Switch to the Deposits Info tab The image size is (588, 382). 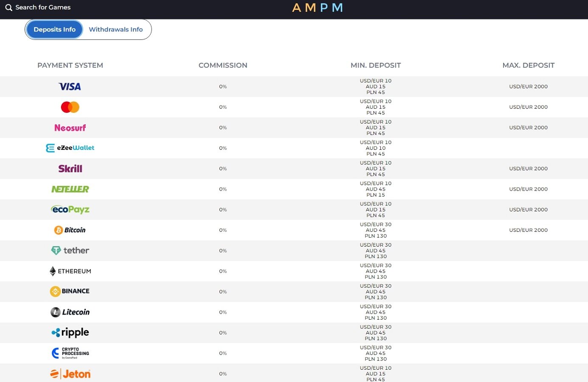click(54, 29)
